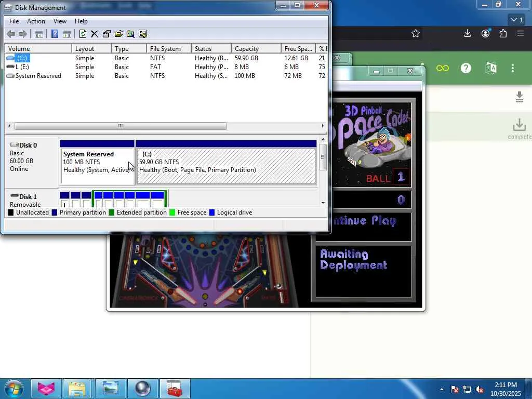This screenshot has width=532, height=399.
Task: Sort by the Volume column header
Action: pyautogui.click(x=38, y=48)
